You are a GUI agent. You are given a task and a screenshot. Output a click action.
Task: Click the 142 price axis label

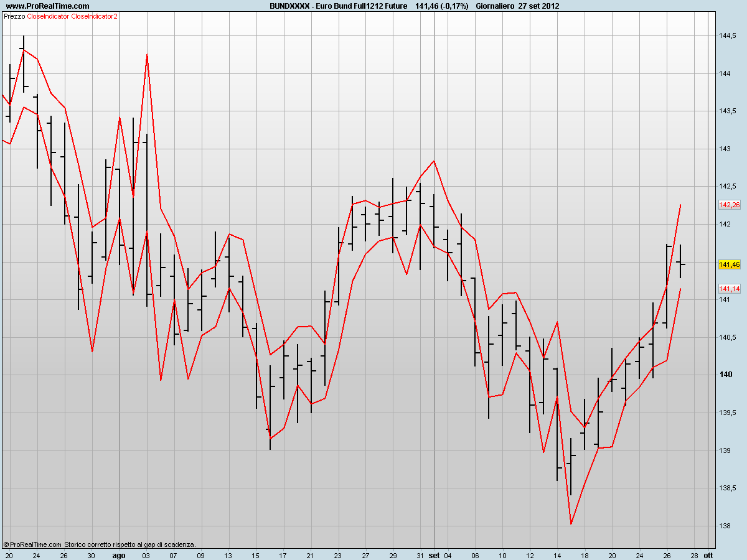point(725,224)
